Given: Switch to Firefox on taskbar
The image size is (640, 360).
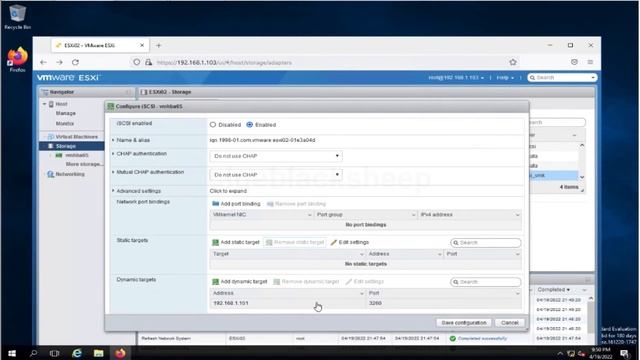Looking at the screenshot, I should tap(120, 353).
